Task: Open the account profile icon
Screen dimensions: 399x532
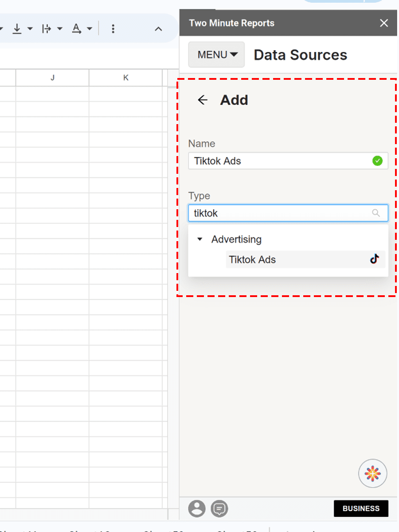Action: pyautogui.click(x=197, y=509)
